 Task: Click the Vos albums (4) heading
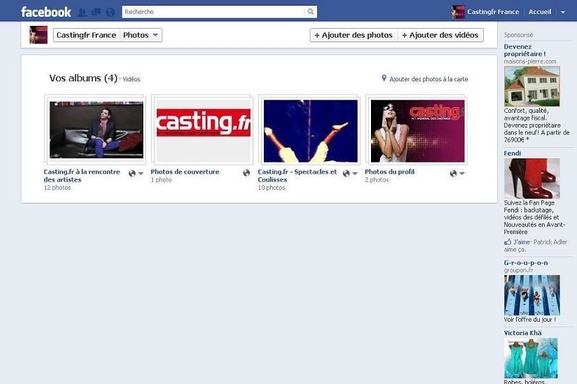coord(83,78)
